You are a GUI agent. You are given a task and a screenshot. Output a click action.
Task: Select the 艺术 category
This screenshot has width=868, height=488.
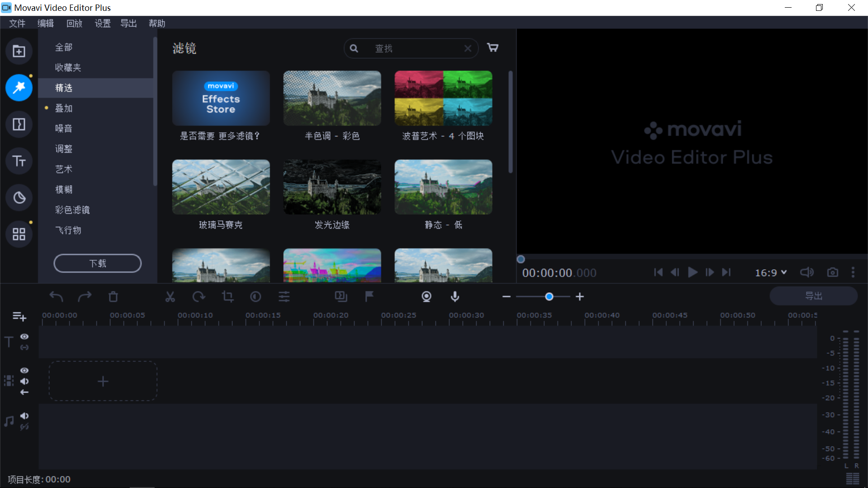click(x=96, y=169)
